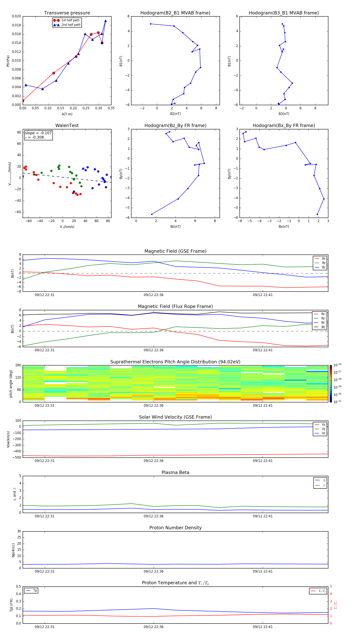Image resolution: width=351 pixels, height=644 pixels.
Task: Click the 'Bx(nT)' x-axis label
Action: click(284, 227)
